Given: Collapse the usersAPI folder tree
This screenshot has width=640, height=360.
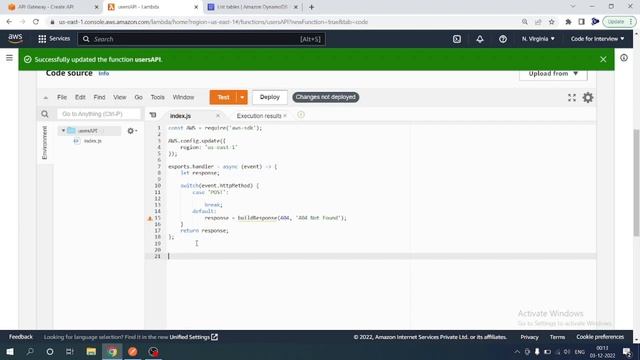Looking at the screenshot, I should coord(63,131).
